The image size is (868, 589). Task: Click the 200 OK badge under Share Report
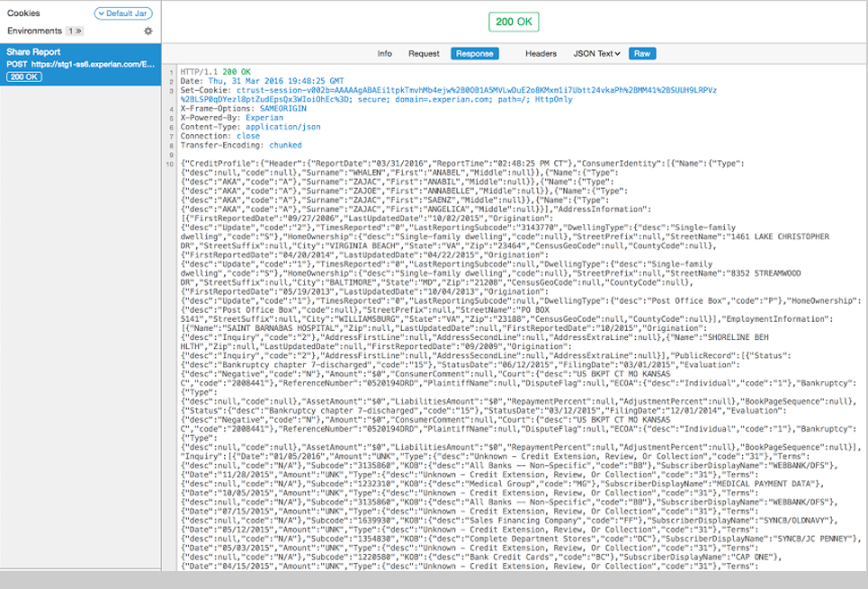click(24, 76)
